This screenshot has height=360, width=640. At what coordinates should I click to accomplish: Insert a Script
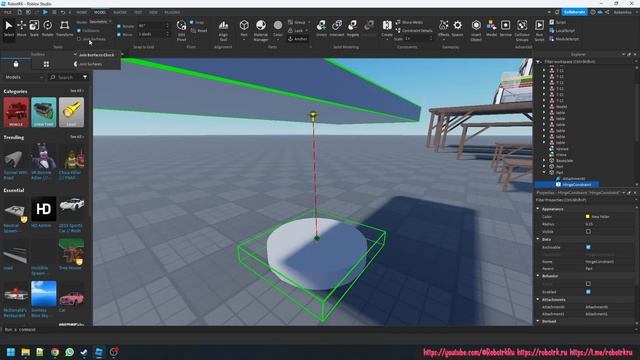click(x=558, y=22)
